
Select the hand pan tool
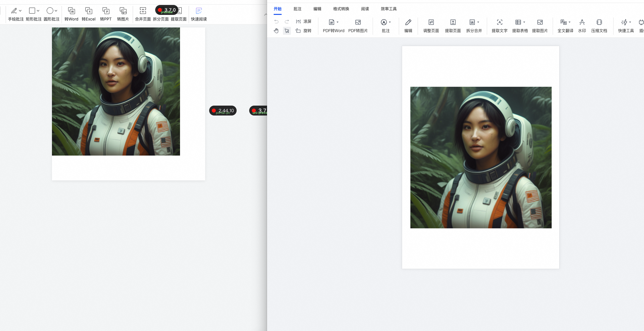click(x=276, y=31)
